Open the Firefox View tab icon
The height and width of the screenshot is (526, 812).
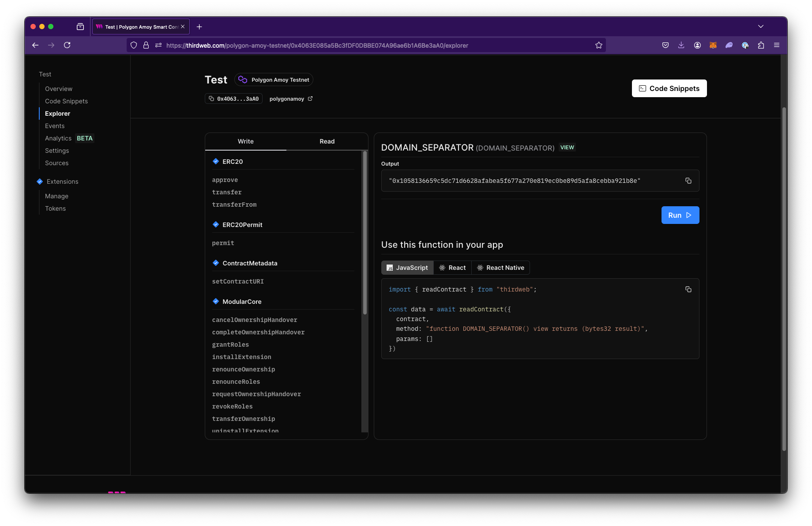80,26
